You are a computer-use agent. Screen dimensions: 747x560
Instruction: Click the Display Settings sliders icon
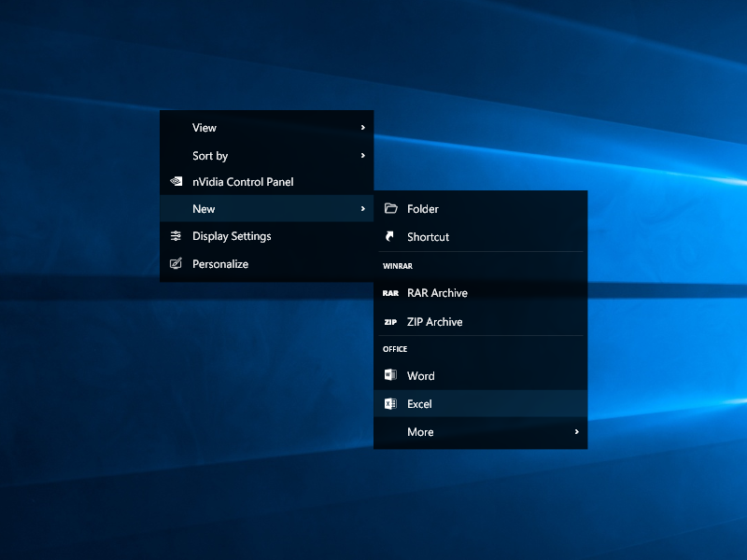(176, 236)
